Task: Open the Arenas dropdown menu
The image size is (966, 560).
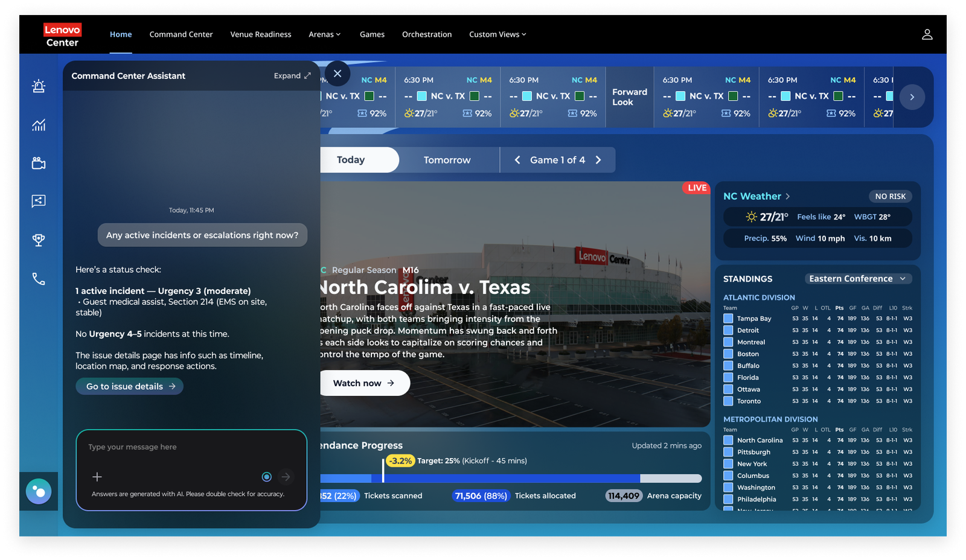Action: (325, 34)
